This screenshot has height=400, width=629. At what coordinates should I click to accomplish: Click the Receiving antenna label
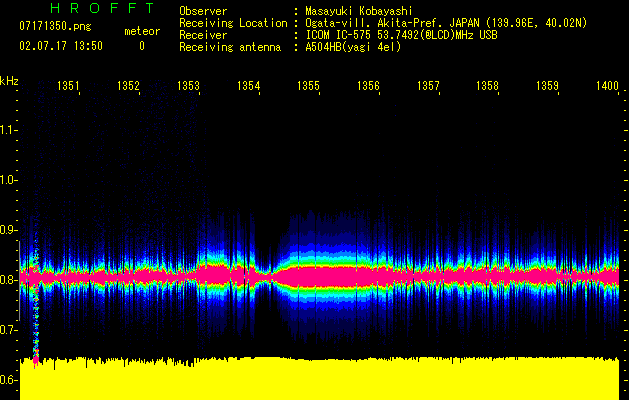(230, 47)
